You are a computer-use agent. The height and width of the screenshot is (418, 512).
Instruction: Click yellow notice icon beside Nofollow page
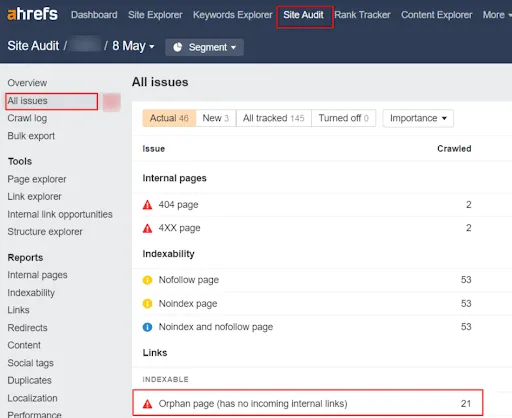click(147, 280)
